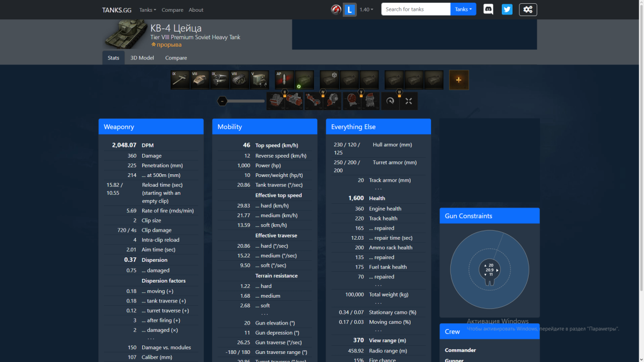Select the tier IX engine module icon
The width and height of the screenshot is (644, 362).
pos(220,79)
